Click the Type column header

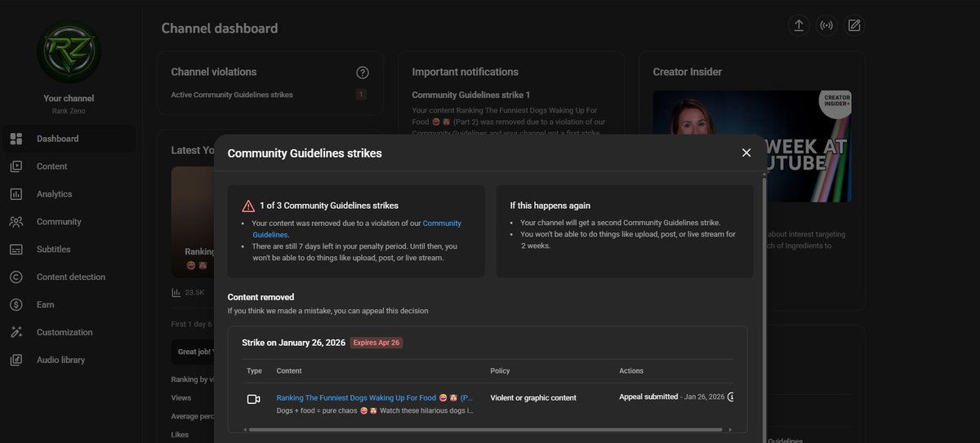click(254, 371)
